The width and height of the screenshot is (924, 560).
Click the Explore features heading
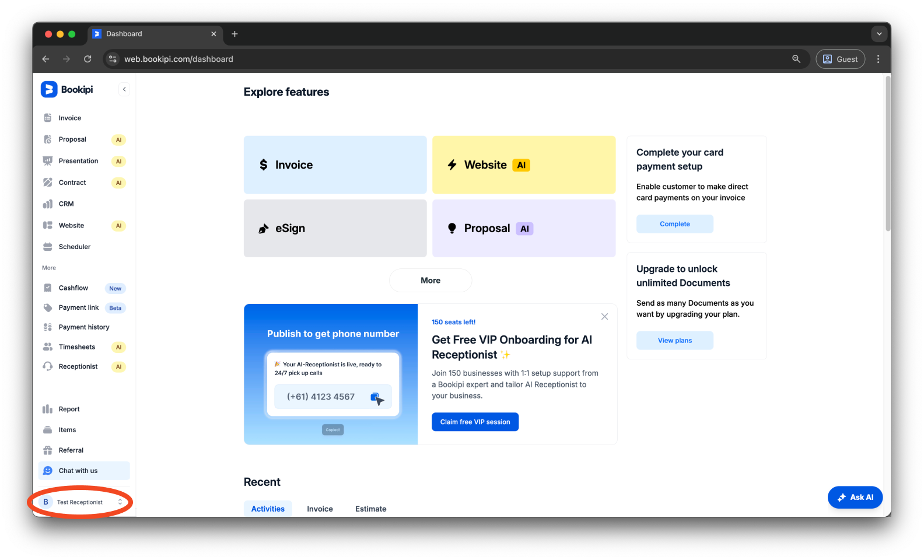click(286, 92)
